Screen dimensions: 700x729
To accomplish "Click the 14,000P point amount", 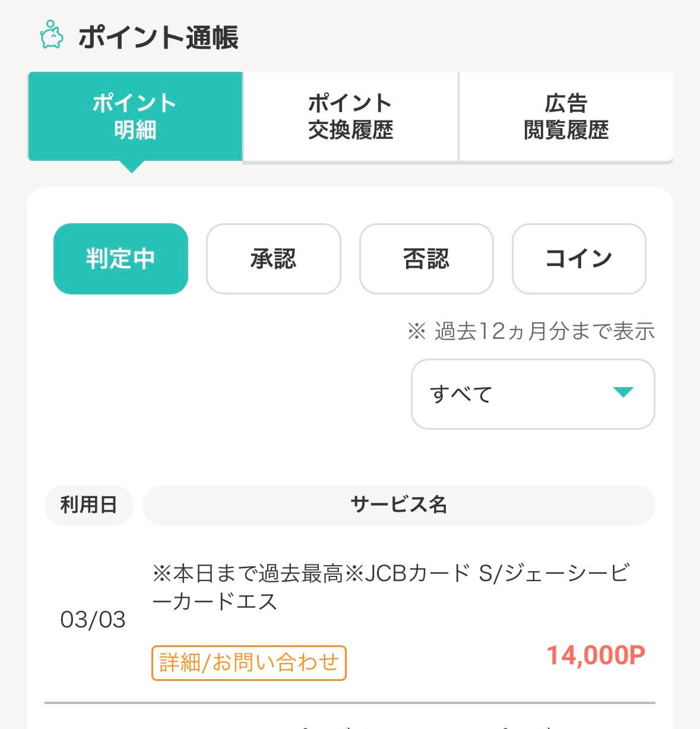I will pyautogui.click(x=596, y=655).
